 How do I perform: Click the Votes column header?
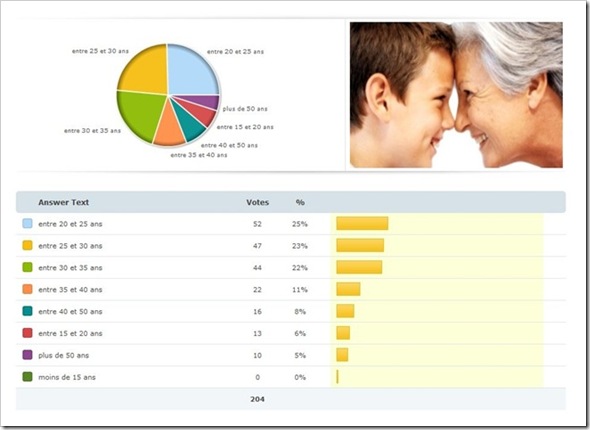257,202
